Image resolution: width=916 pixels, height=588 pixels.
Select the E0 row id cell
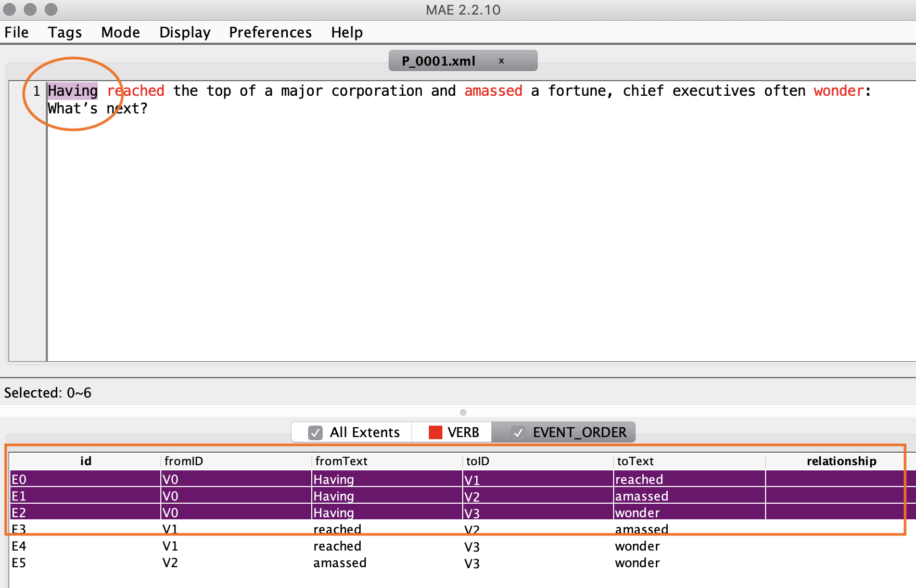click(86, 479)
